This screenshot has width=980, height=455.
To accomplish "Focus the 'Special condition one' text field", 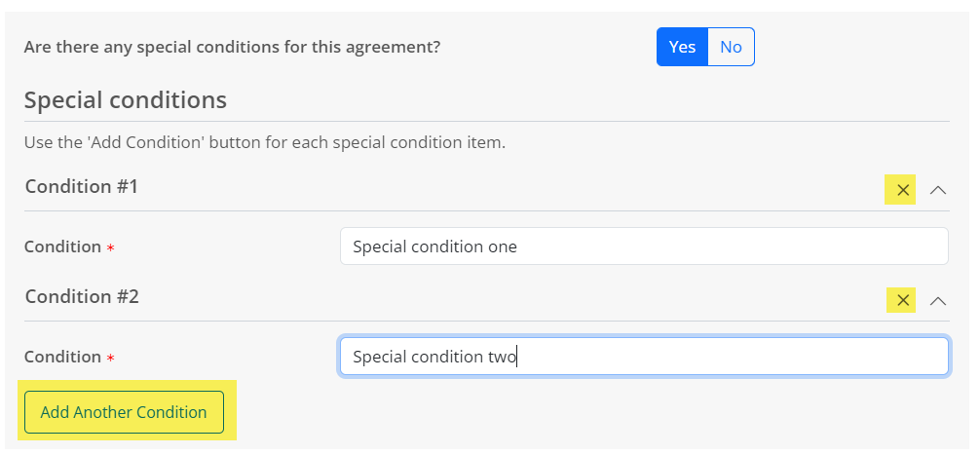I will pos(643,246).
